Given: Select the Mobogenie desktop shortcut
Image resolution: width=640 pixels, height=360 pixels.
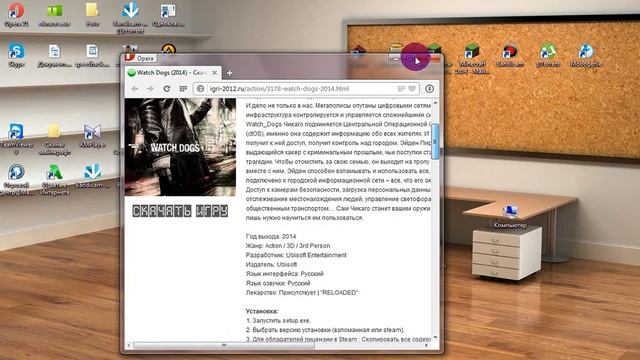Looking at the screenshot, I should point(585,55).
